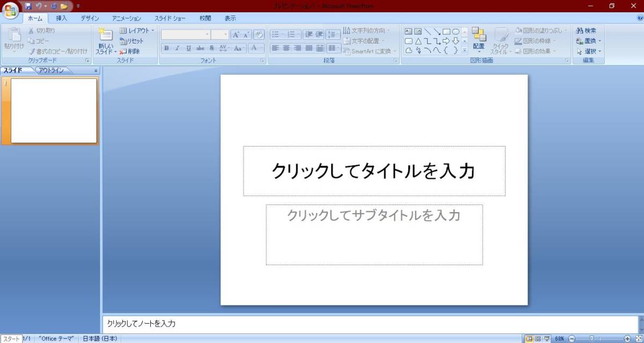The height and width of the screenshot is (343, 644).
Task: Switch to the アウトライン (Outline) pane tab
Action: tap(51, 70)
